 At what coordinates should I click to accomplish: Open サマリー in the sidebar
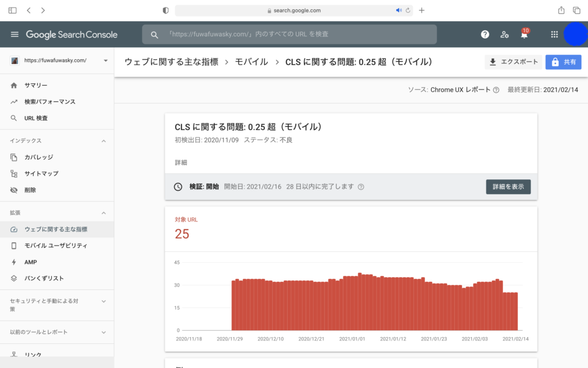(x=57, y=85)
